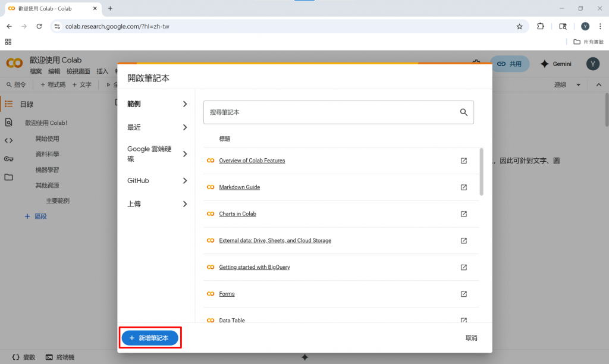
Task: Click the 共用 share button
Action: pyautogui.click(x=510, y=64)
